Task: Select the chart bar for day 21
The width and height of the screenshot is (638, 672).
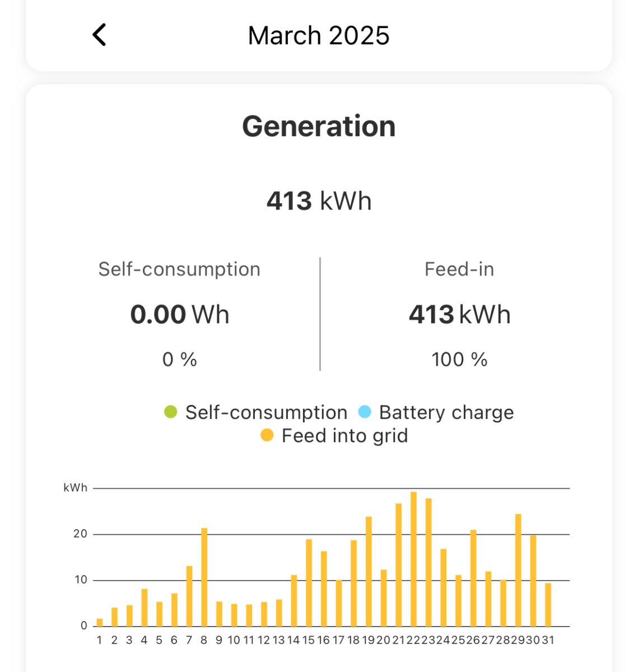Action: click(398, 564)
